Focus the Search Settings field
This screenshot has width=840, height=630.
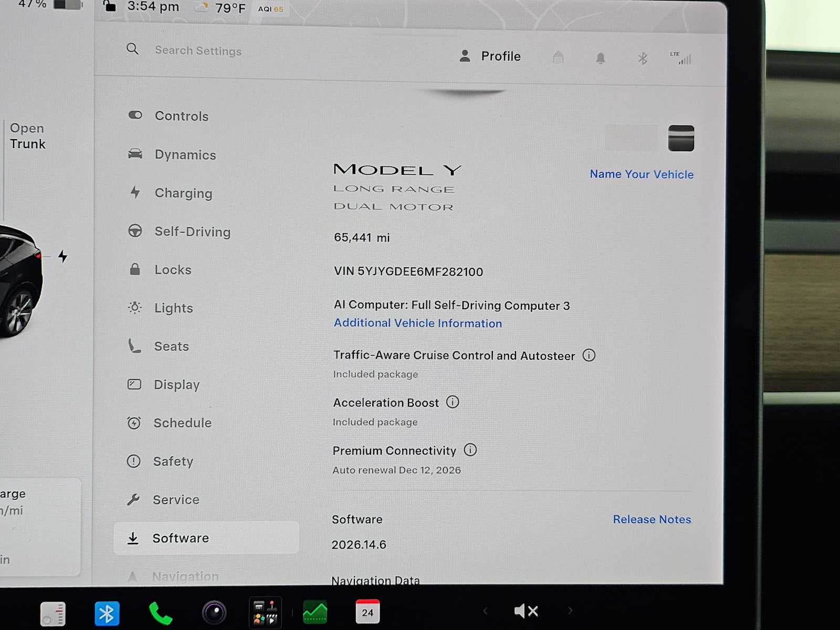tap(198, 51)
